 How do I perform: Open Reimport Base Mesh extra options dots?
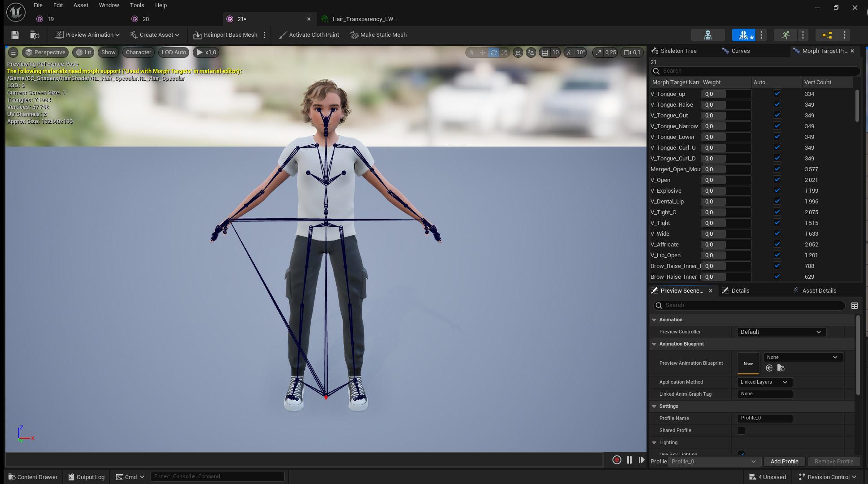(x=265, y=35)
